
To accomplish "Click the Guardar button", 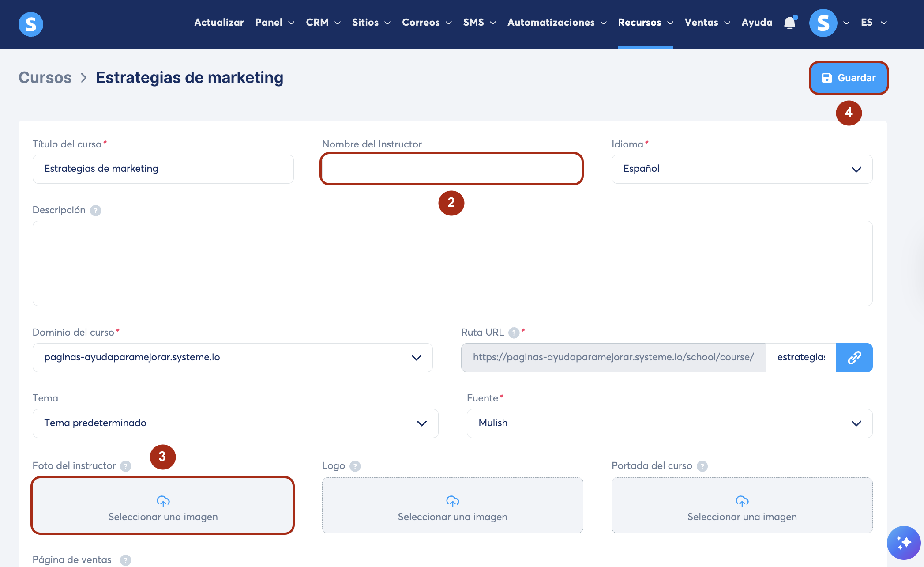I will [848, 78].
